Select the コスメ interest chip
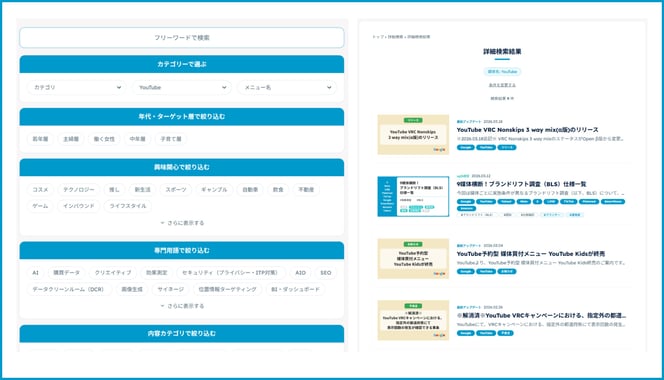664x380 pixels. coord(40,189)
